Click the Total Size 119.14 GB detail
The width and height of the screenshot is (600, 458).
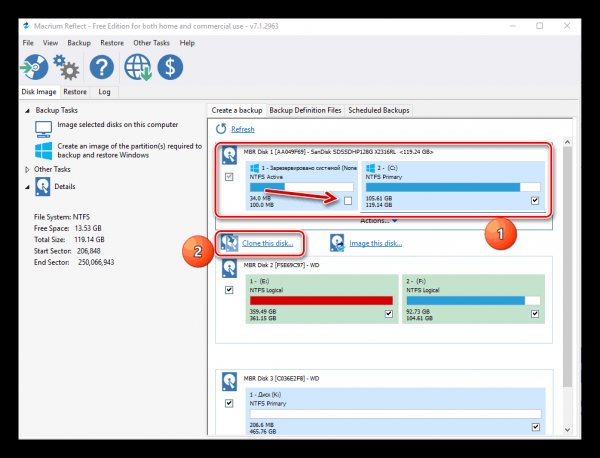[x=69, y=240]
